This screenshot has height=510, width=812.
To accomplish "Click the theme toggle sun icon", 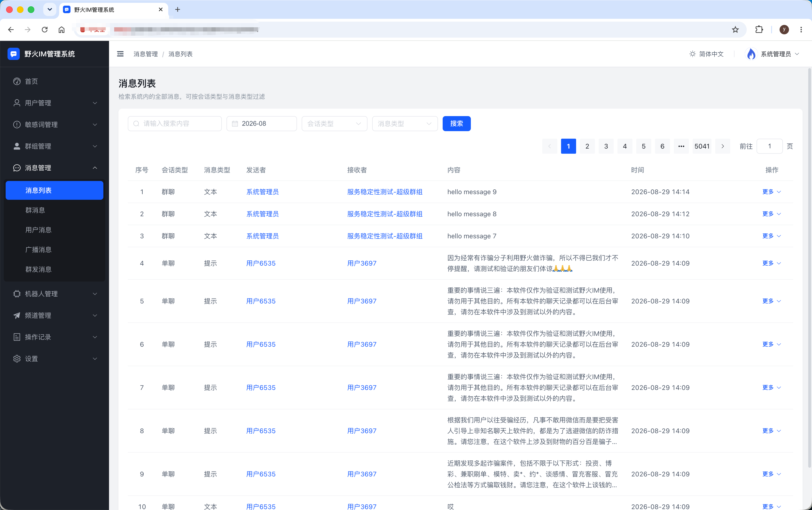I will click(692, 54).
